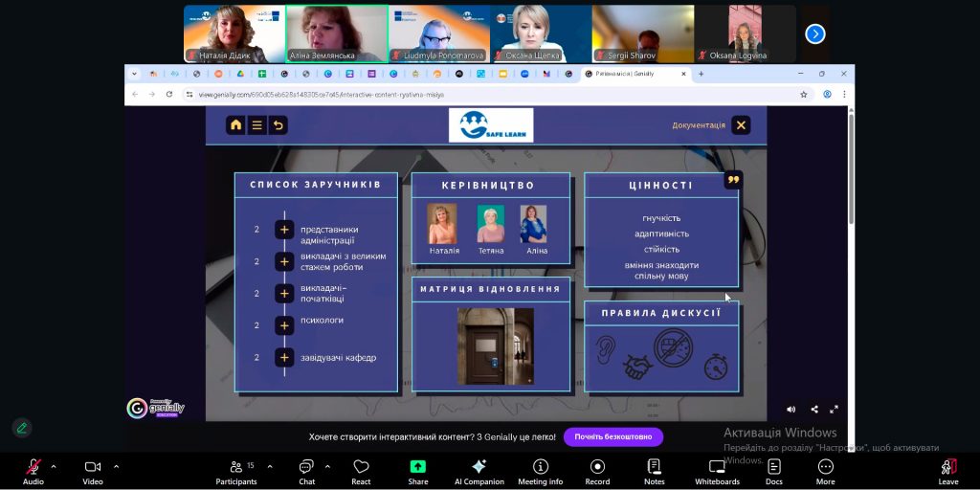980x490 pixels.
Task: Click the Genially share icon
Action: click(813, 410)
